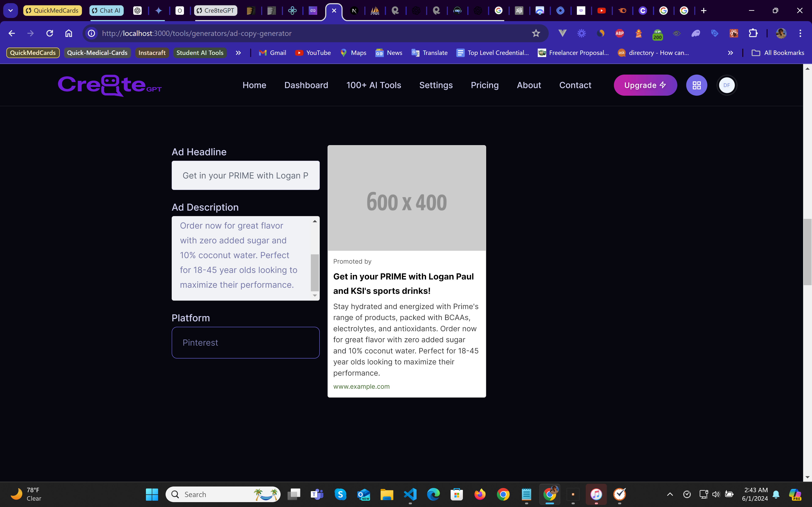Go to browser home page
The width and height of the screenshot is (812, 507).
pos(69,33)
